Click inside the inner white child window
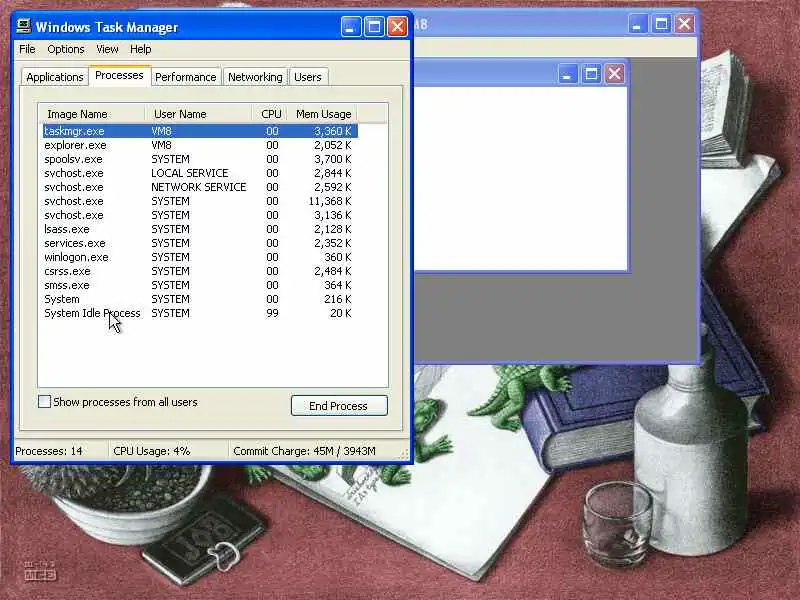The height and width of the screenshot is (600, 800). (520, 179)
